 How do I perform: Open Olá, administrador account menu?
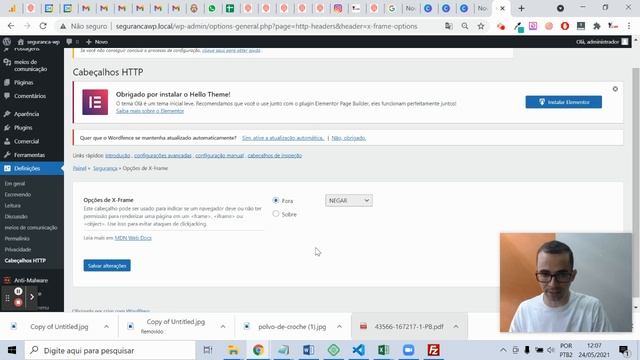pyautogui.click(x=602, y=42)
